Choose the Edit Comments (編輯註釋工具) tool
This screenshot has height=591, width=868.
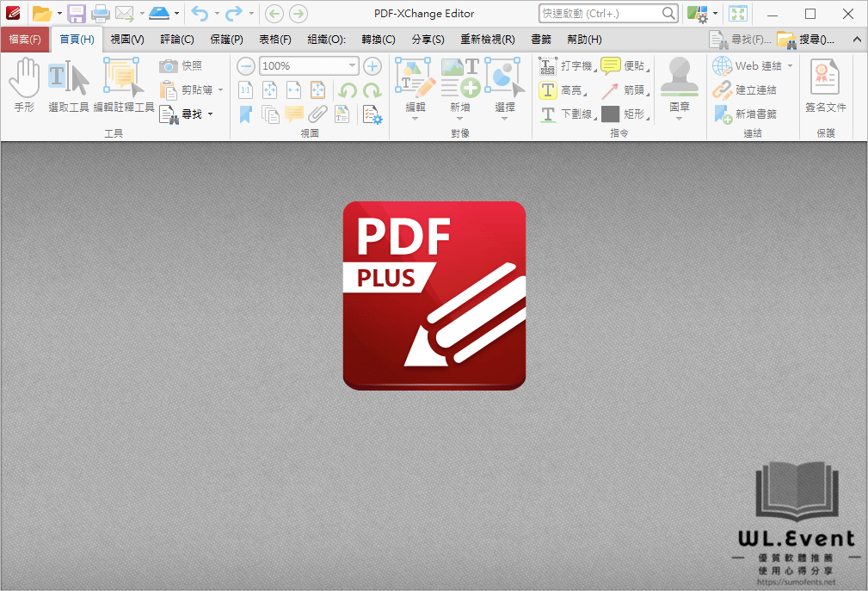pos(123,86)
